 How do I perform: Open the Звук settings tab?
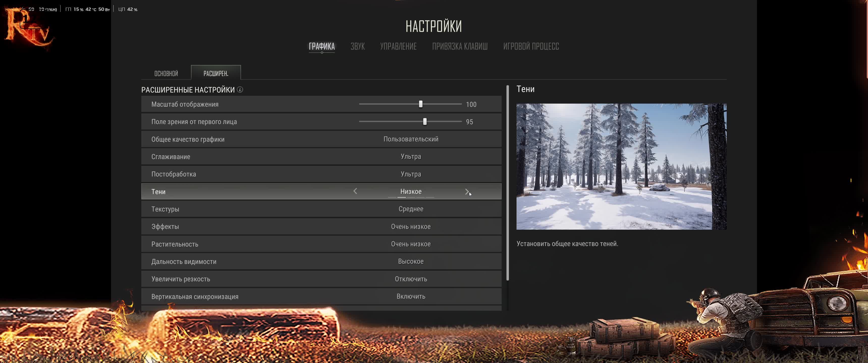358,46
